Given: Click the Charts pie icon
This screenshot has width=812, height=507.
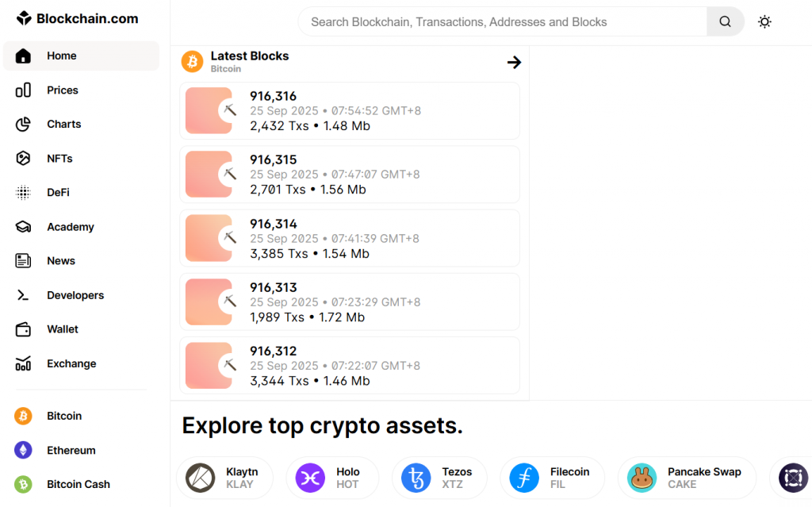Looking at the screenshot, I should (23, 125).
